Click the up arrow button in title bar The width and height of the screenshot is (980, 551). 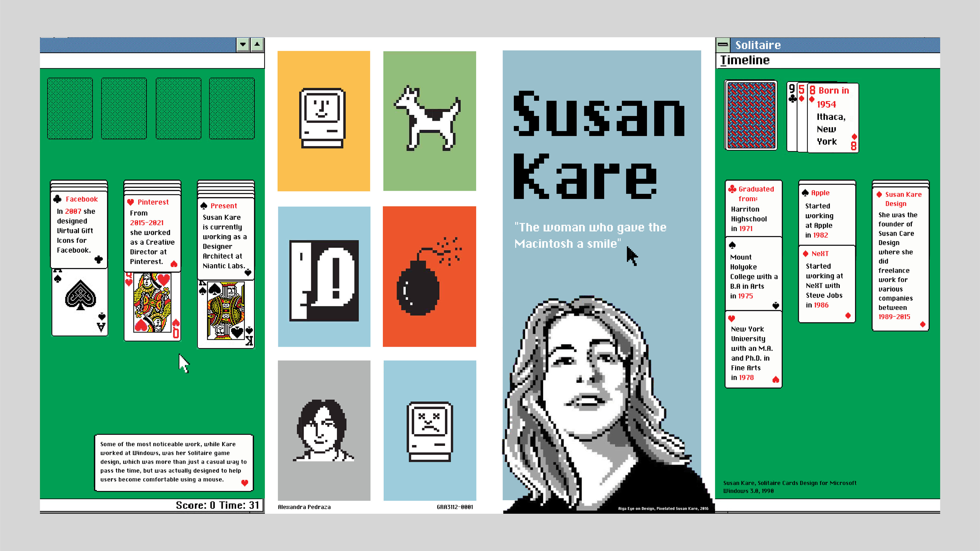click(258, 45)
